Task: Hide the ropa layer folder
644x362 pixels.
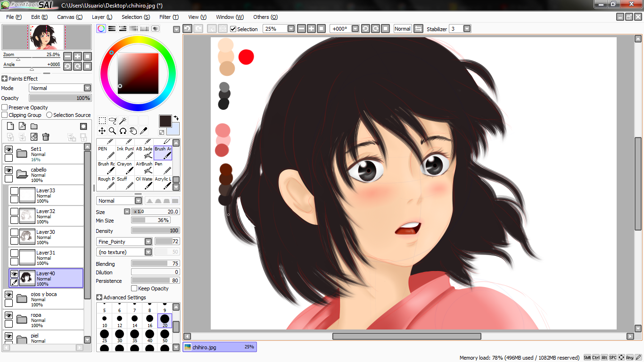Action: coord(8,315)
